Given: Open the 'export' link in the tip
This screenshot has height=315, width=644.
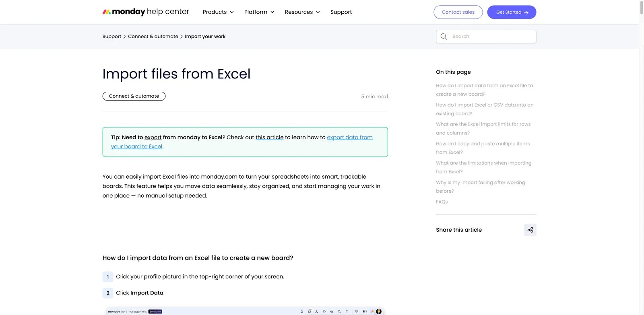Looking at the screenshot, I should coord(153,138).
